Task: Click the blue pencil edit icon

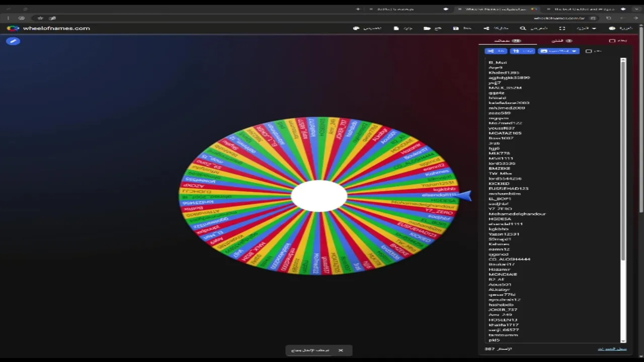Action: point(13,41)
